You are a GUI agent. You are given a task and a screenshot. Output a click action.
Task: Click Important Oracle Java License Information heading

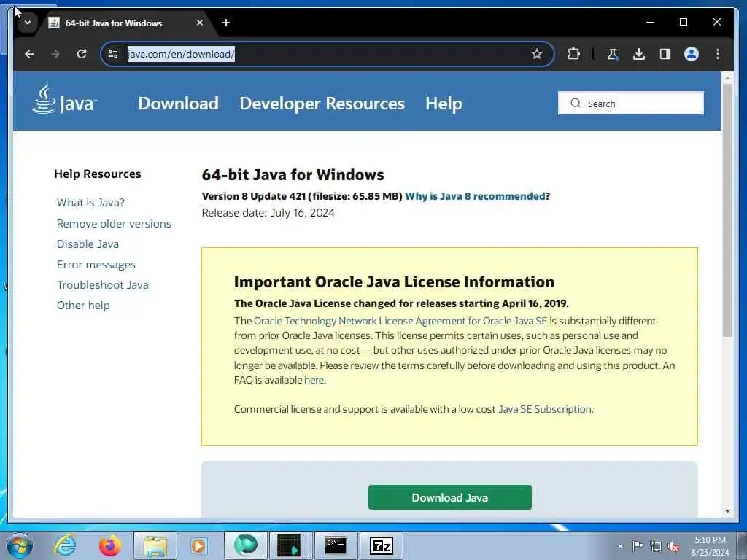(x=394, y=282)
